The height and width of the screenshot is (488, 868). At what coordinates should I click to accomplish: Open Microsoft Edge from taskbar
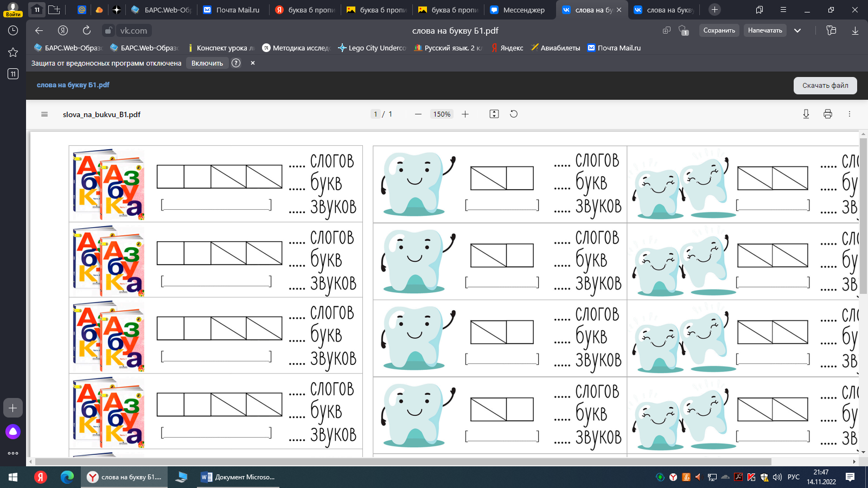[67, 477]
